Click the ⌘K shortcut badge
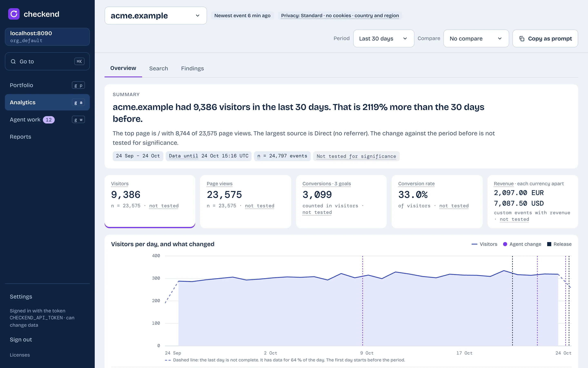 79,61
